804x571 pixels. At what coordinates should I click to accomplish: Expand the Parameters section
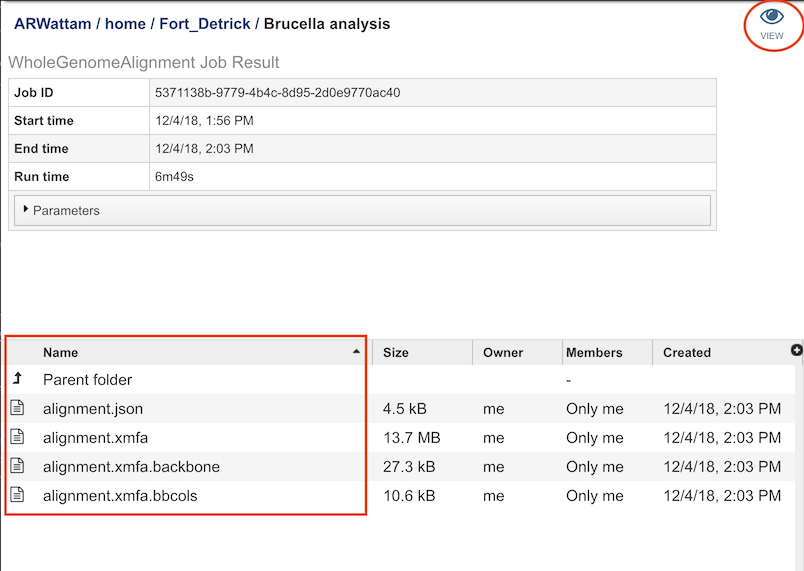point(362,210)
